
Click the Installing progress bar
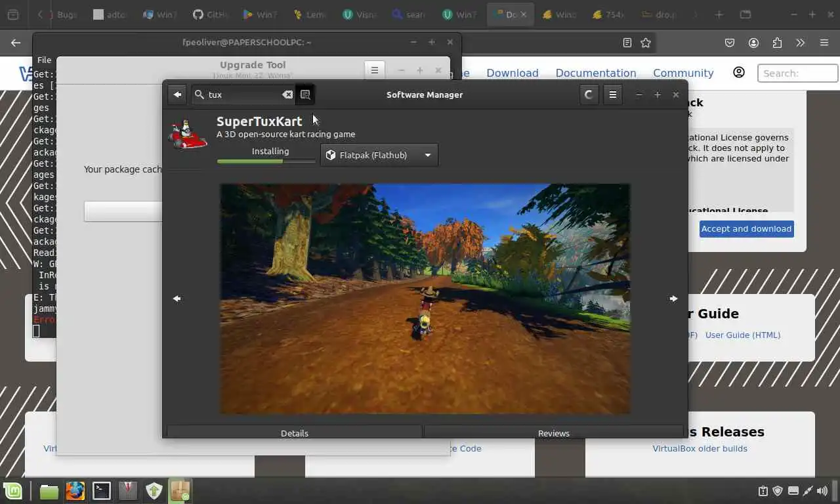[x=266, y=161]
